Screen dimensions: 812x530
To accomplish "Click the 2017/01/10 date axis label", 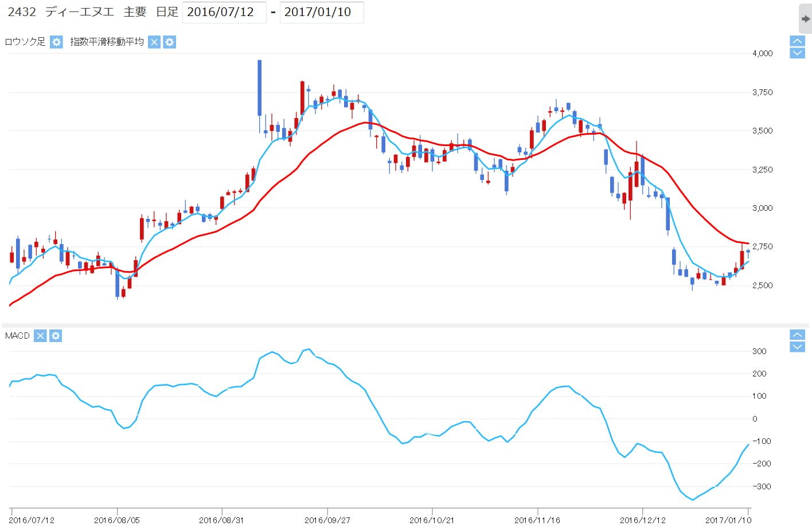I will (x=728, y=520).
